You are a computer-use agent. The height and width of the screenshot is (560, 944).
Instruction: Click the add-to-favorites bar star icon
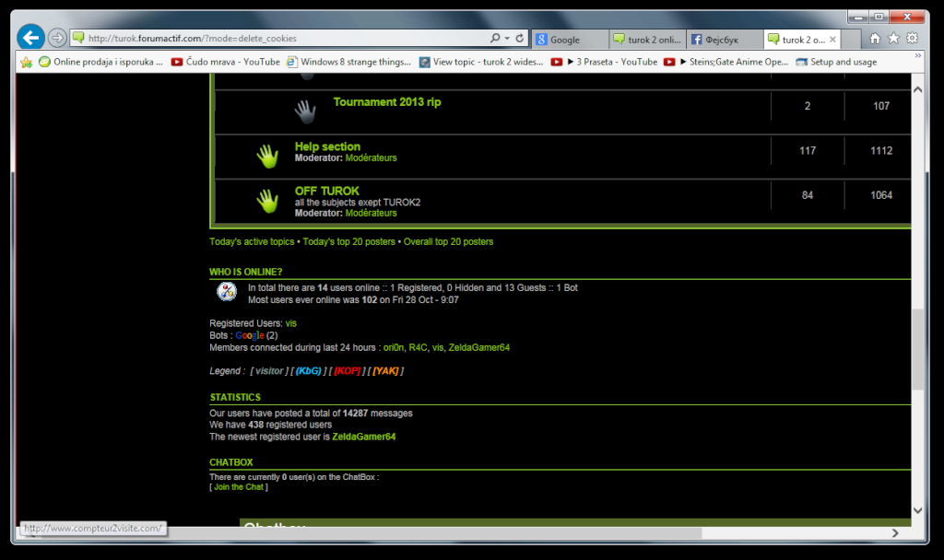27,62
